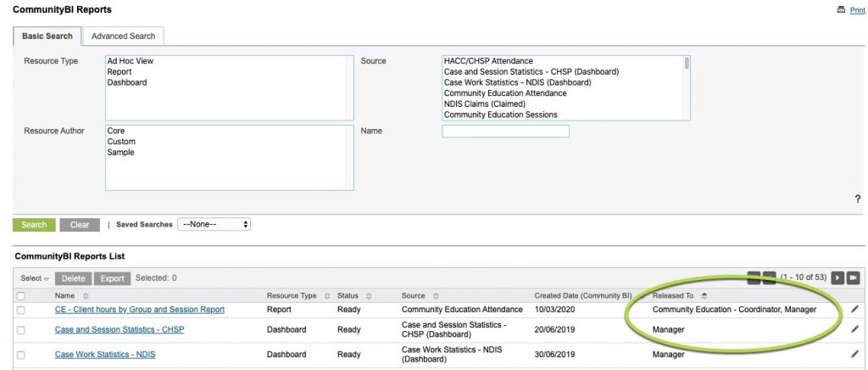Tick the select-all checkbox in header
This screenshot has height=370, width=868.
21,296
